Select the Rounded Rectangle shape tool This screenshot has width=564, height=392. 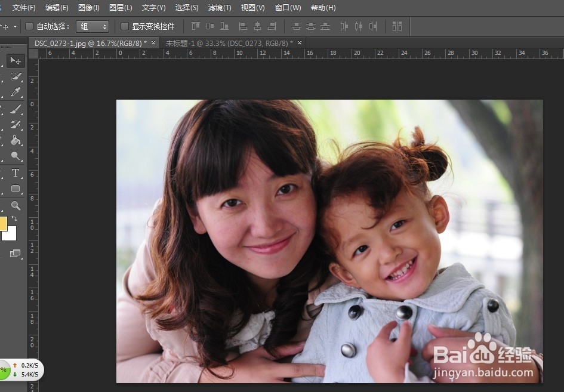16,189
